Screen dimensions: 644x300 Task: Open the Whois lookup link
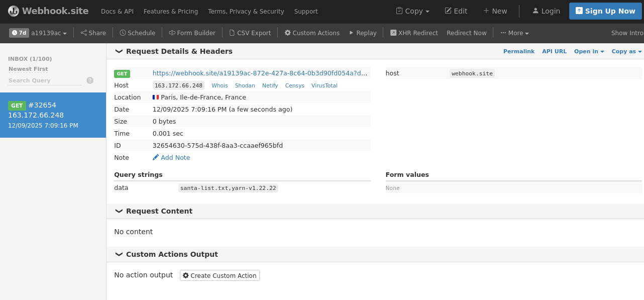[220, 85]
